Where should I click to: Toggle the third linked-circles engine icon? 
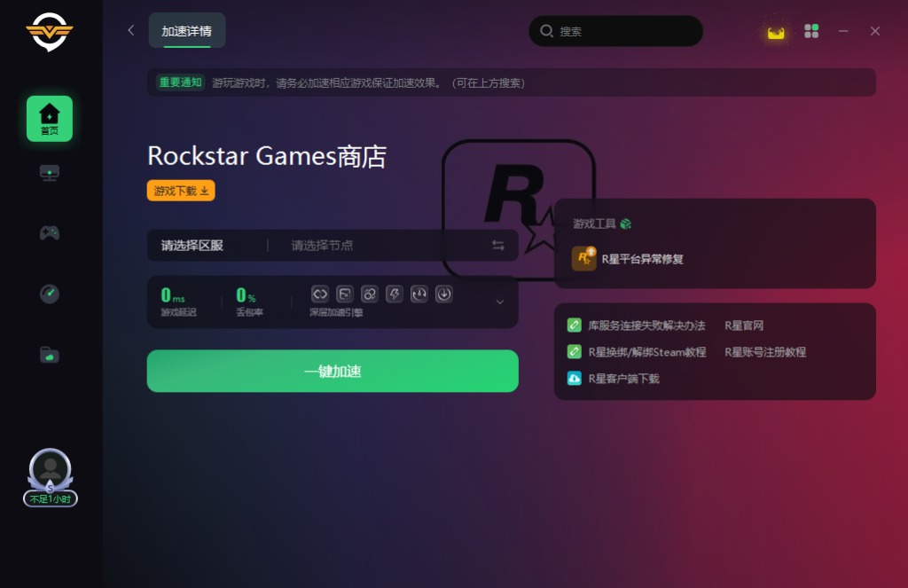pos(370,294)
